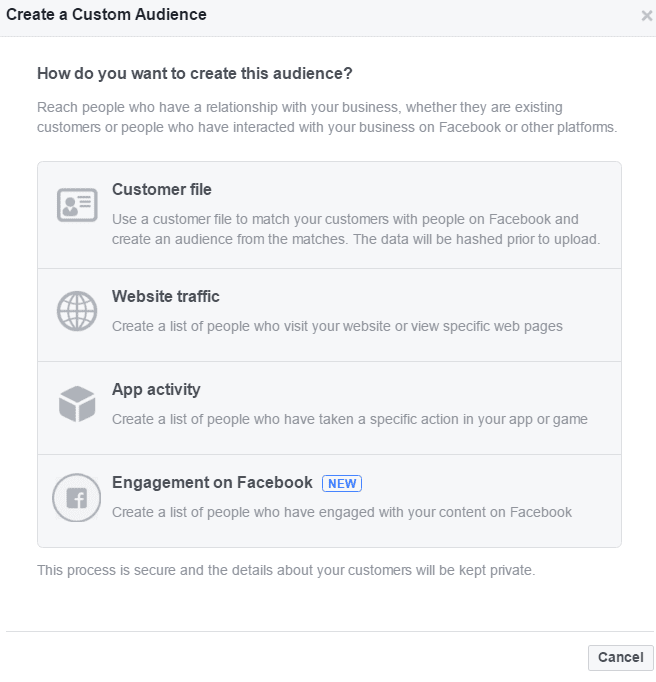Open the Engagement on Facebook heading

coord(212,482)
